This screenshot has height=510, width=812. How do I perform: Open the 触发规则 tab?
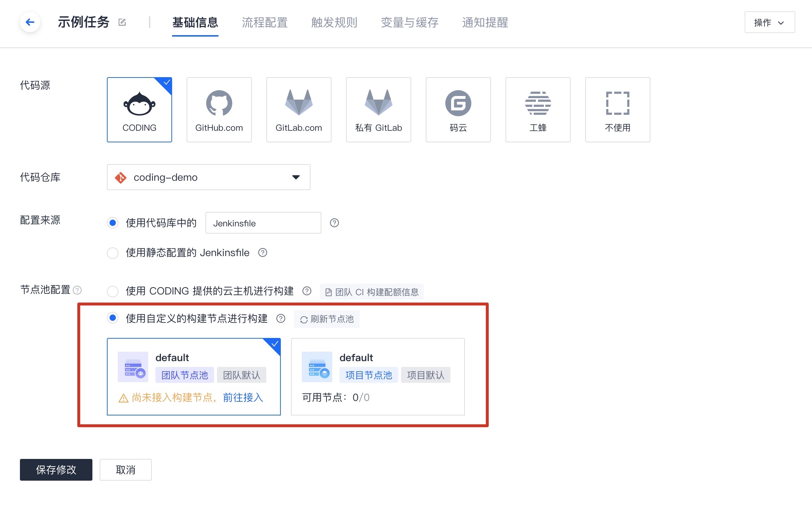334,22
